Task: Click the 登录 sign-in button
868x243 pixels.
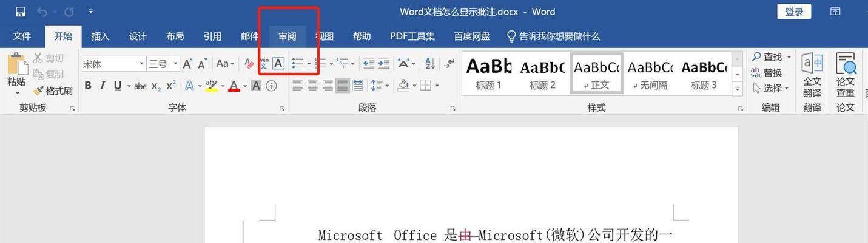Action: [x=794, y=12]
